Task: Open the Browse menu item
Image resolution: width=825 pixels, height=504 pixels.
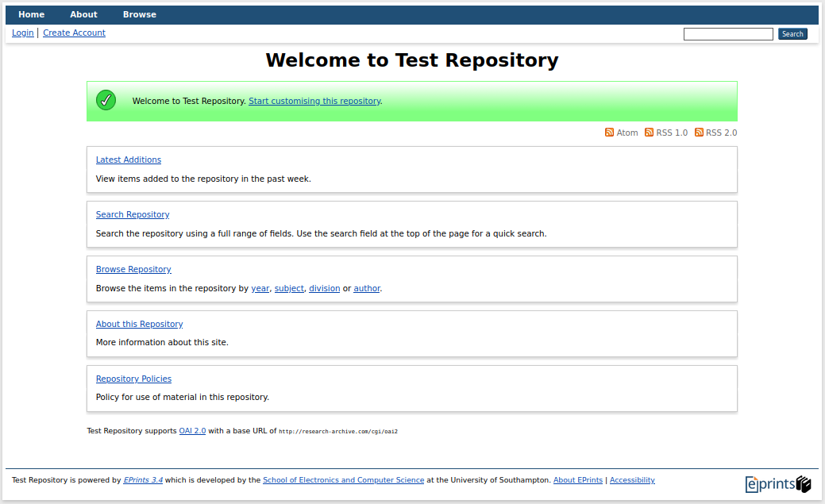Action: pos(140,15)
